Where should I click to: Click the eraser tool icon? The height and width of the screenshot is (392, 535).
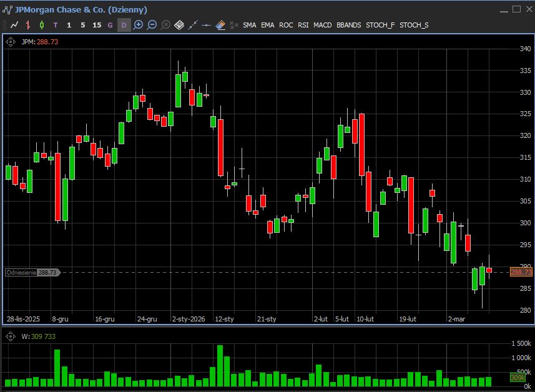click(x=220, y=25)
